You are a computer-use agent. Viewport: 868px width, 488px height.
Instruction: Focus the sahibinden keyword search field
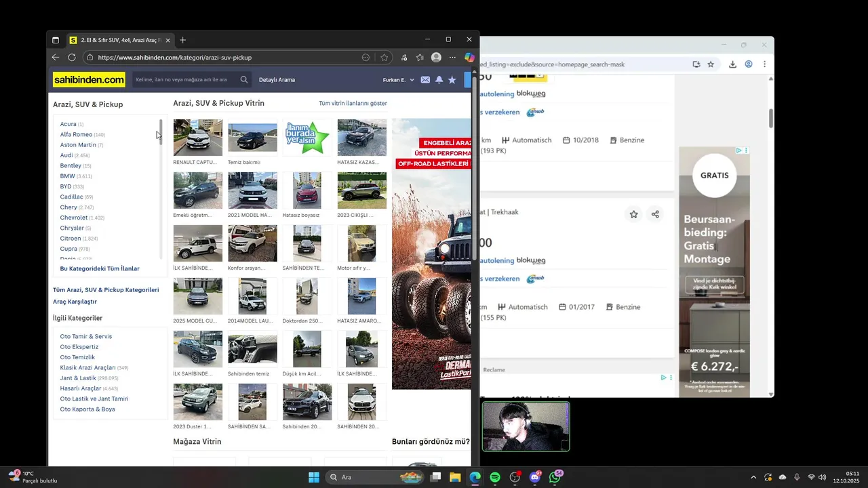coord(185,80)
